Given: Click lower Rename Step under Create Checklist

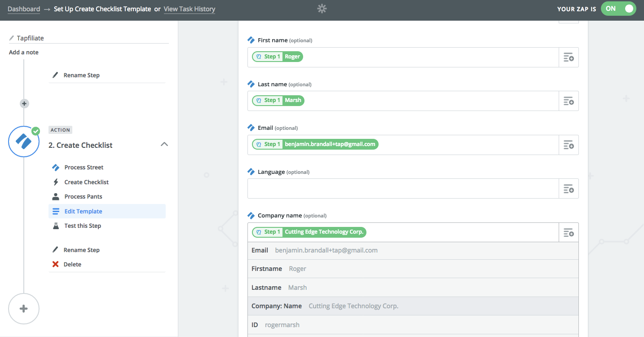Looking at the screenshot, I should [x=82, y=250].
